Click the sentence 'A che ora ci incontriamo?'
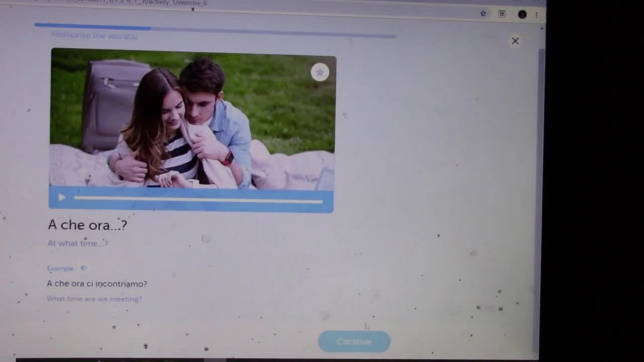 (x=97, y=284)
